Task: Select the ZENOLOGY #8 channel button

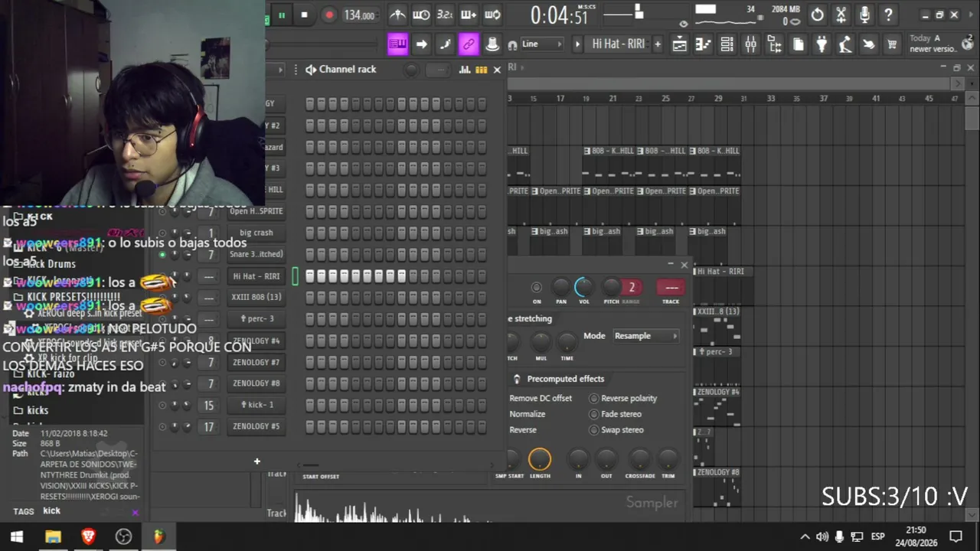Action: 256,383
